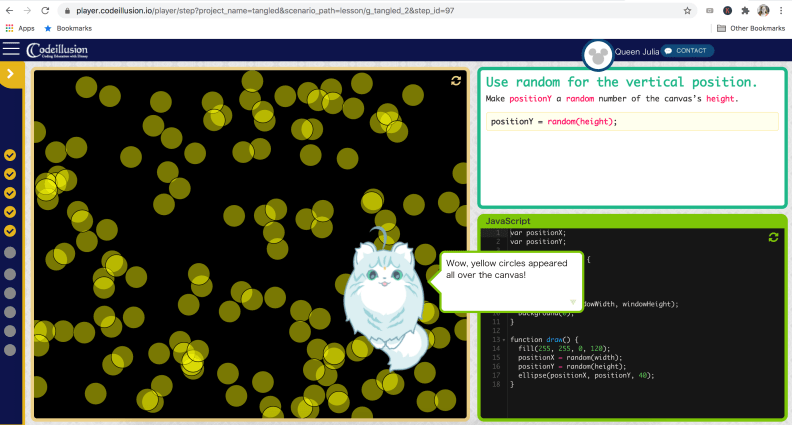The width and height of the screenshot is (792, 425).
Task: Reset the JavaScript editor code
Action: pyautogui.click(x=773, y=237)
